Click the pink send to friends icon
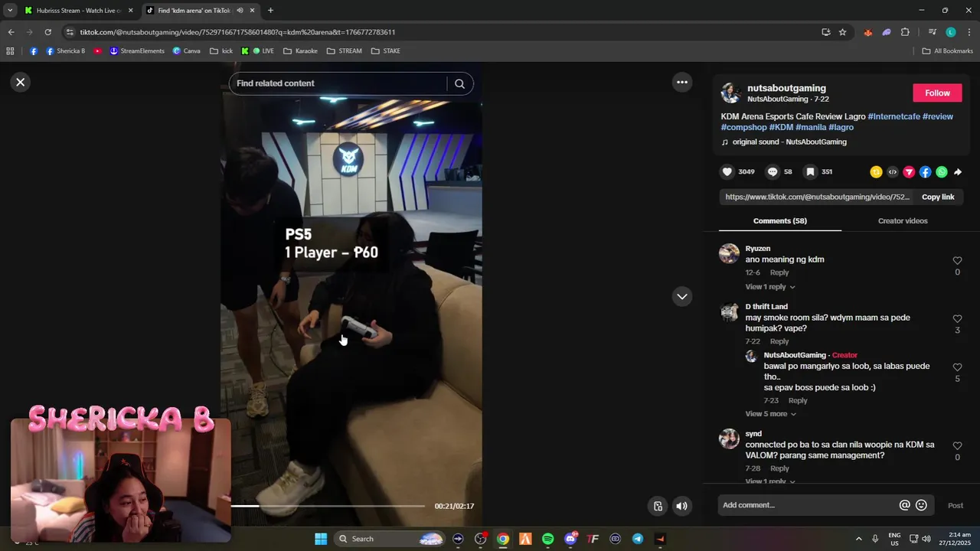 pos(909,172)
